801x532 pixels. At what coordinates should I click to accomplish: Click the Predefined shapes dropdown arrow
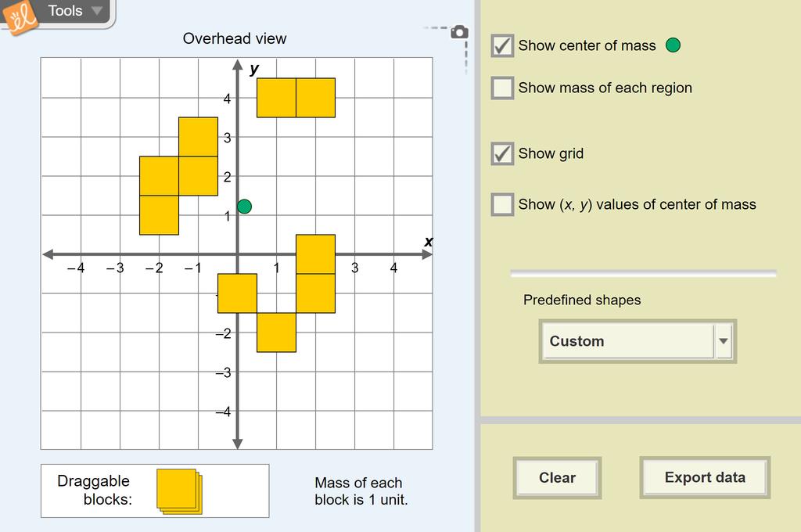(724, 341)
